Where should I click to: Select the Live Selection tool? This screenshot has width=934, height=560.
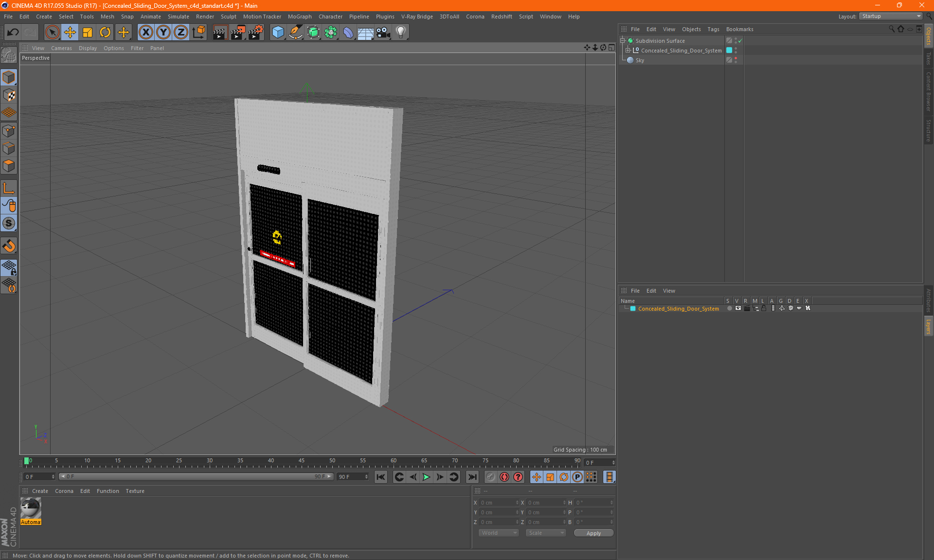tap(52, 32)
